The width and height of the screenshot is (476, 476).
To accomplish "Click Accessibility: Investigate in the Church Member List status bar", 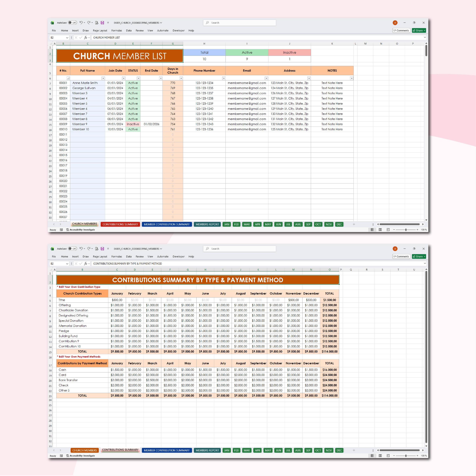I will tap(80, 230).
